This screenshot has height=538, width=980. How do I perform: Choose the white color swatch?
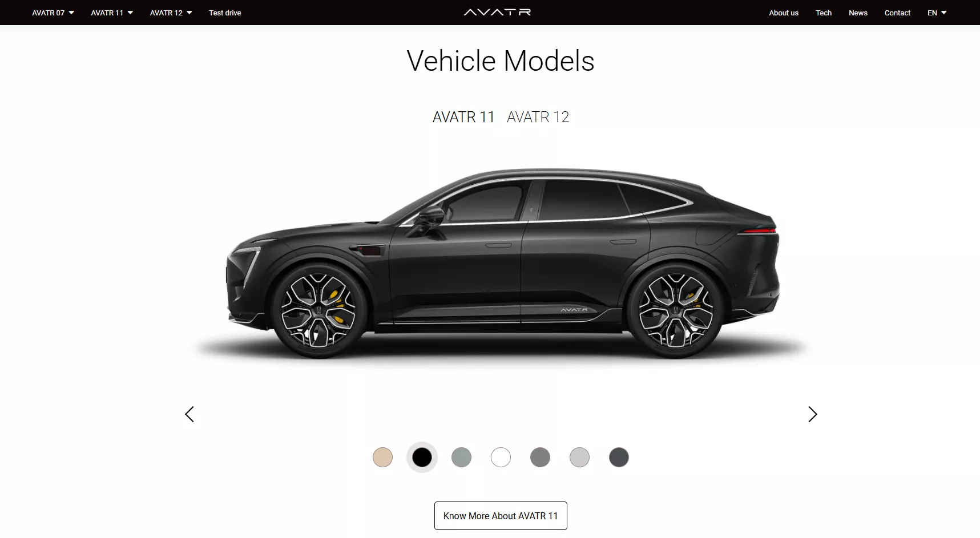(501, 457)
